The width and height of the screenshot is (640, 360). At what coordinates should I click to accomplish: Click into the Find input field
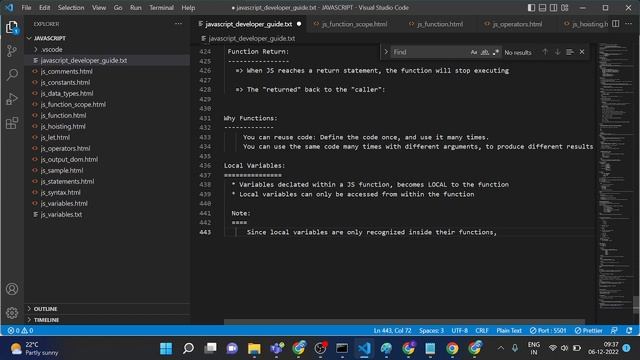(429, 52)
